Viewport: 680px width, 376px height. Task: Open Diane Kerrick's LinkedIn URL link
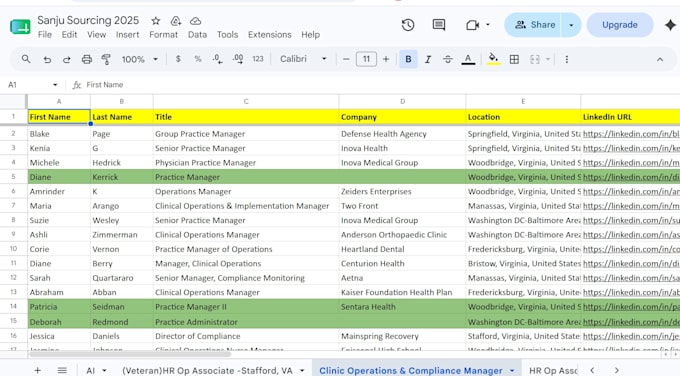point(631,177)
